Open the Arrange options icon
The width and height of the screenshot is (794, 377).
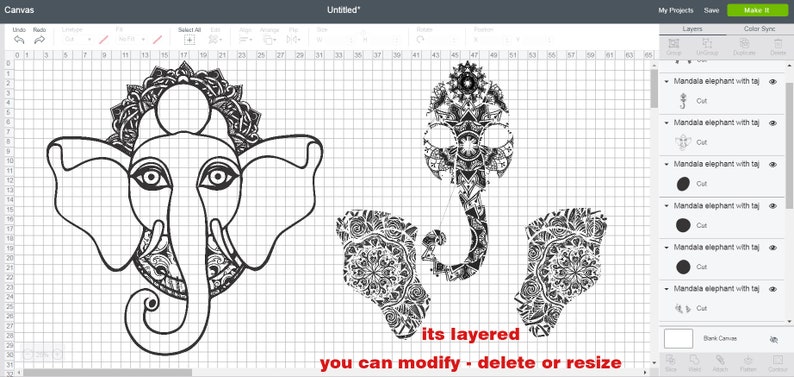tap(269, 39)
